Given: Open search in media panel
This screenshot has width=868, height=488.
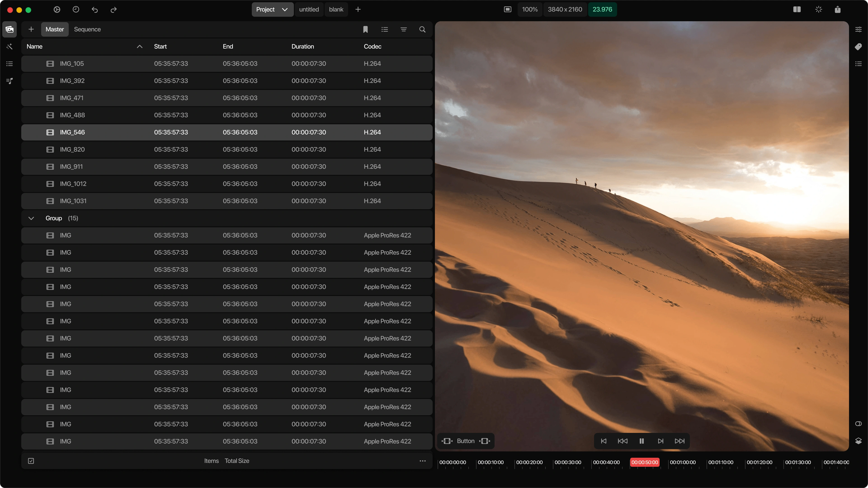Looking at the screenshot, I should (x=422, y=29).
